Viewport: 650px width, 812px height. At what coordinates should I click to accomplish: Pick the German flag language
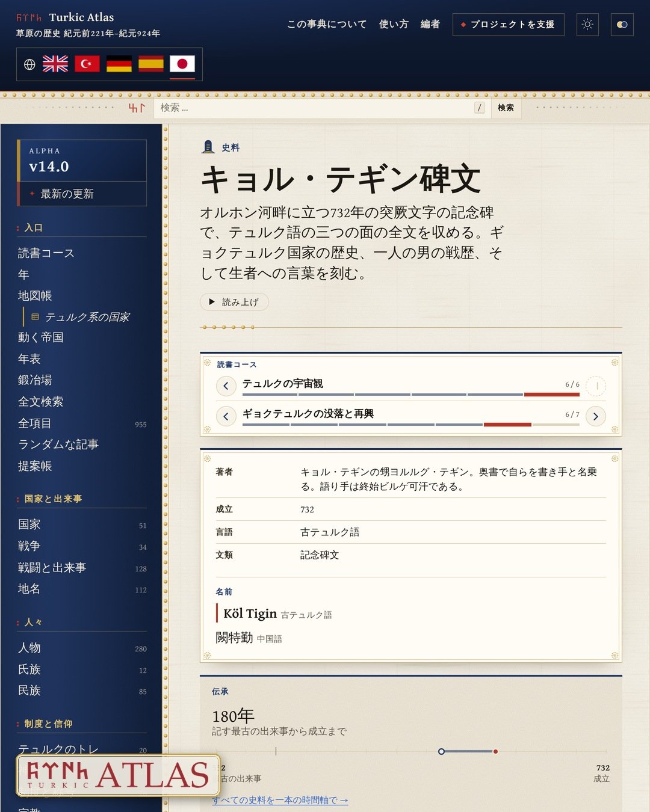point(119,64)
